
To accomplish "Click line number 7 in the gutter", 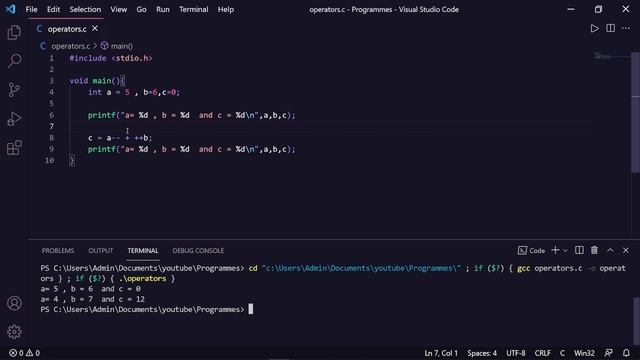I will click(51, 127).
